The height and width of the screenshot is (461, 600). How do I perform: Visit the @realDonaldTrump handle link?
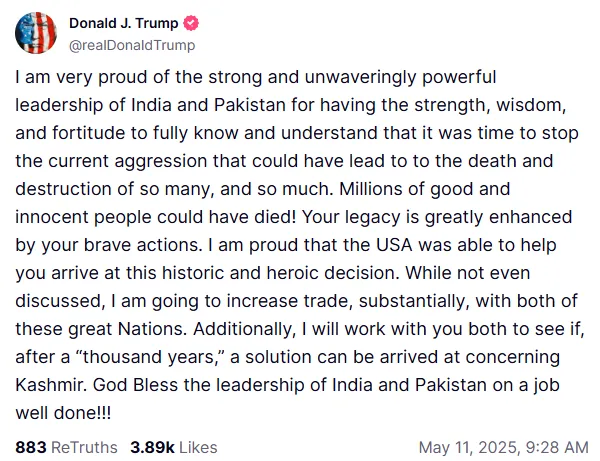[132, 45]
